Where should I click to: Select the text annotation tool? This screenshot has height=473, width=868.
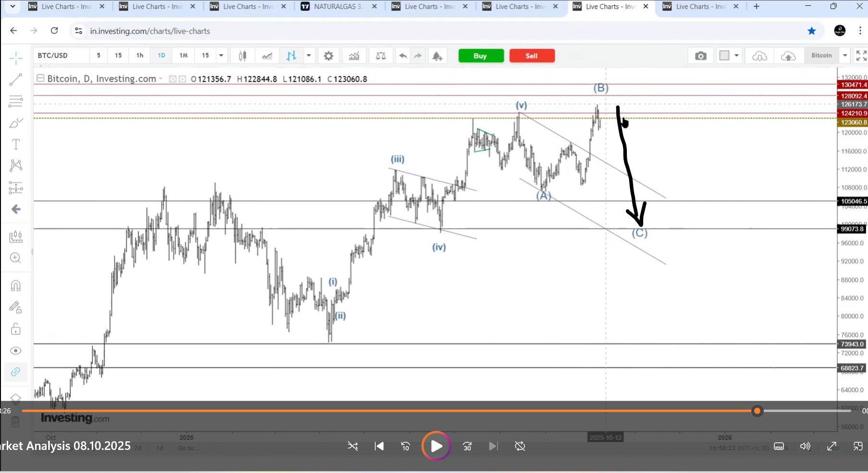pos(16,144)
